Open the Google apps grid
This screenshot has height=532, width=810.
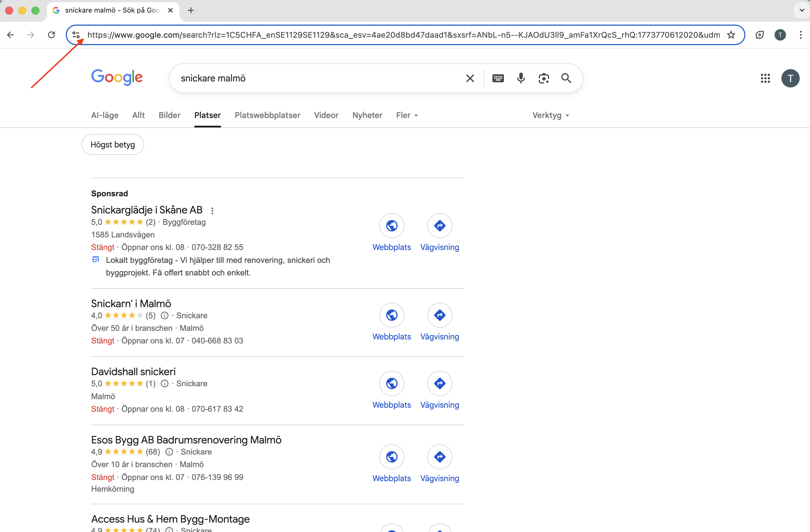click(765, 78)
